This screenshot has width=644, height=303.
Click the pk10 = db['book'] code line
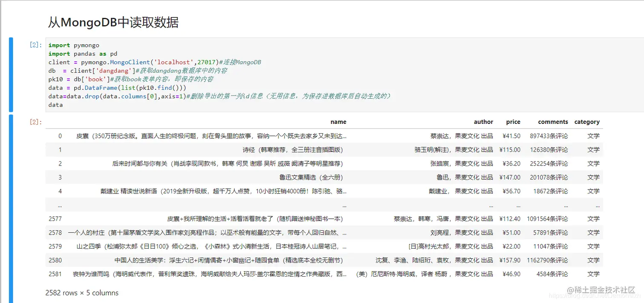[131, 79]
